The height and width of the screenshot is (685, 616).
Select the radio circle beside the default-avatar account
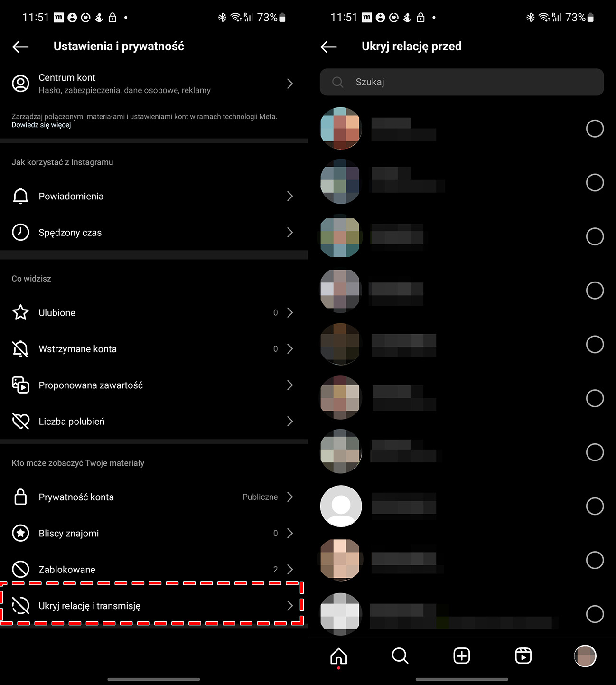pyautogui.click(x=595, y=506)
